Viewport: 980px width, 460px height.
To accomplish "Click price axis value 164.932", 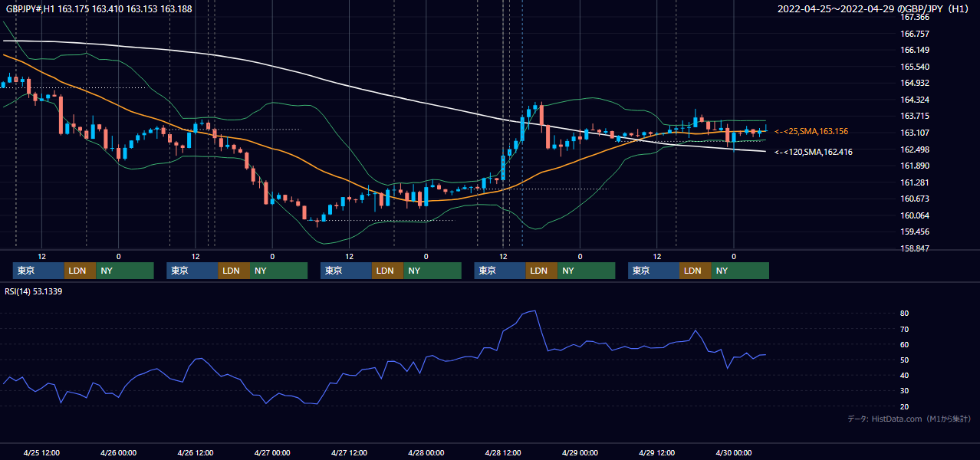I will (914, 84).
